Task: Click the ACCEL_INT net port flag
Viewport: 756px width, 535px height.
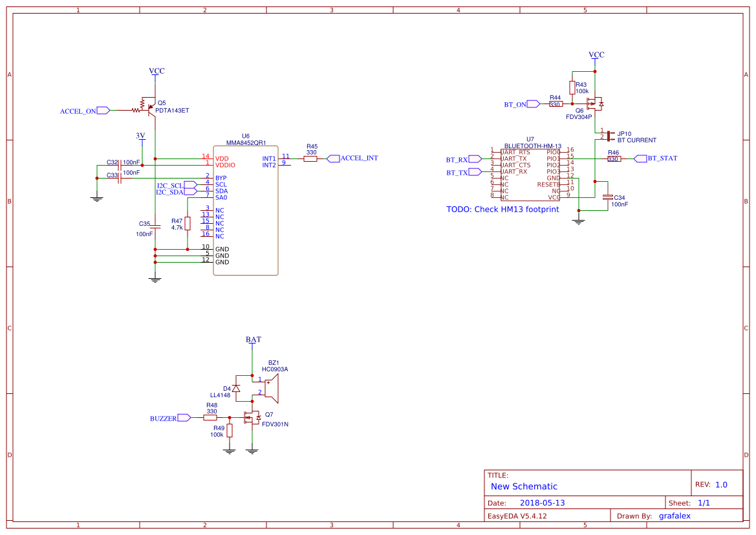Action: coord(333,158)
